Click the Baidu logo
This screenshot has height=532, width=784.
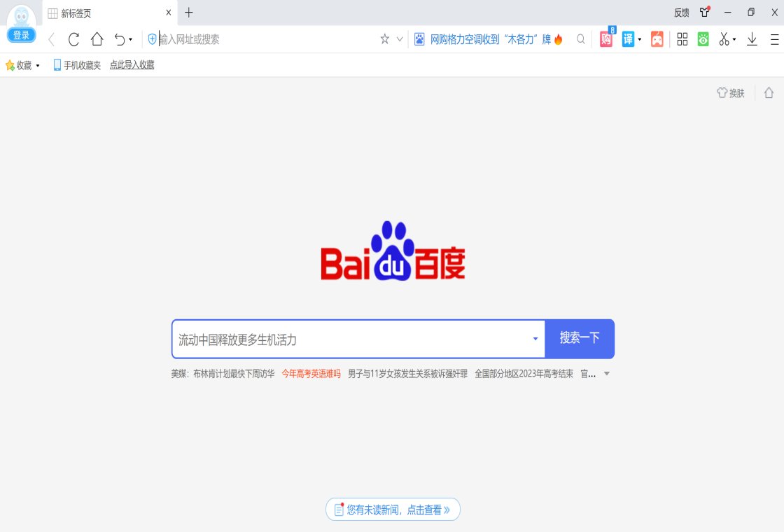pyautogui.click(x=393, y=251)
